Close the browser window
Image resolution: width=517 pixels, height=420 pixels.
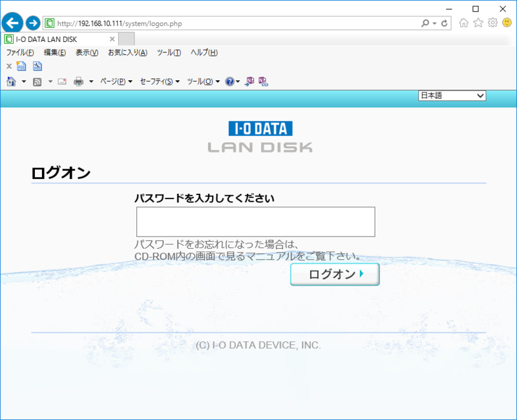(503, 9)
